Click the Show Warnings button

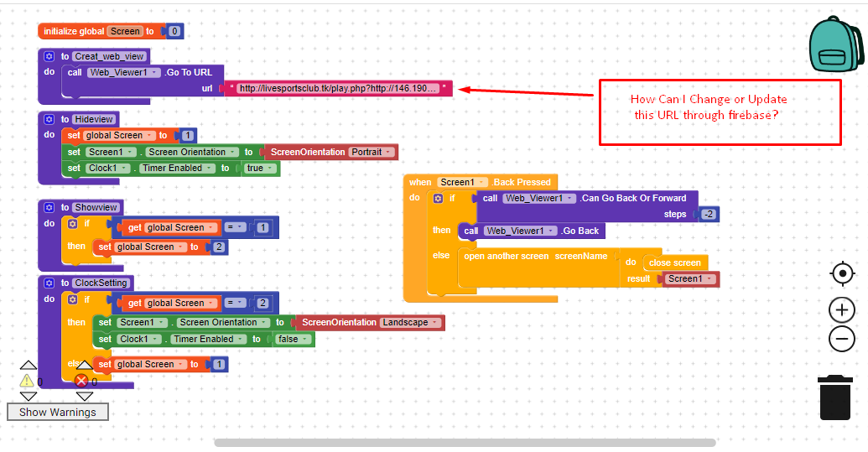click(57, 412)
